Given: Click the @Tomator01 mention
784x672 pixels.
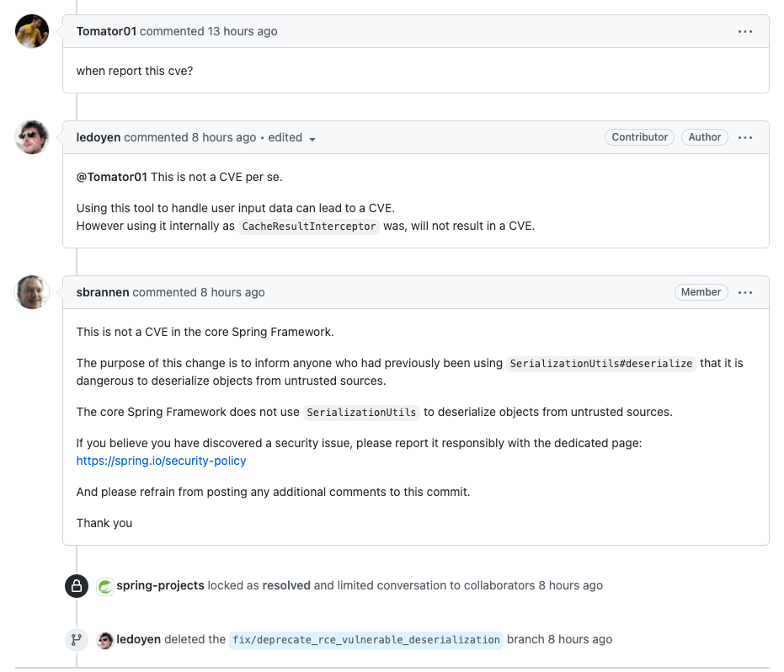Looking at the screenshot, I should coord(112,177).
